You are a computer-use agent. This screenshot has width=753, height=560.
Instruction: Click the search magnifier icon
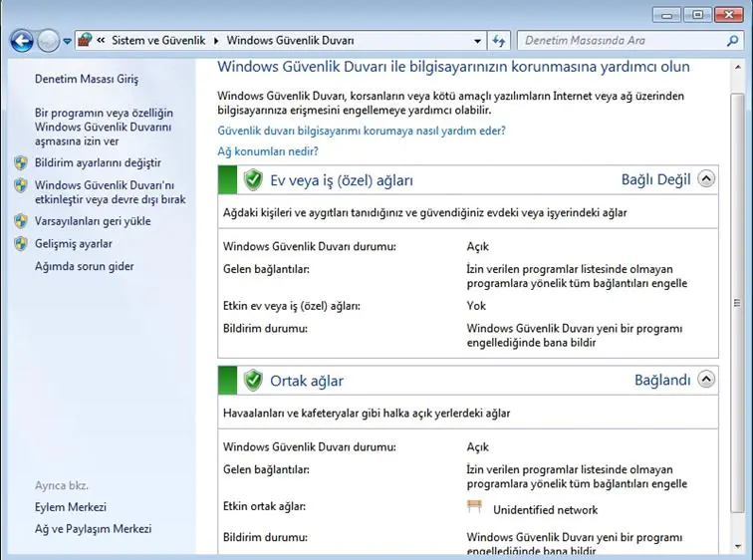732,41
